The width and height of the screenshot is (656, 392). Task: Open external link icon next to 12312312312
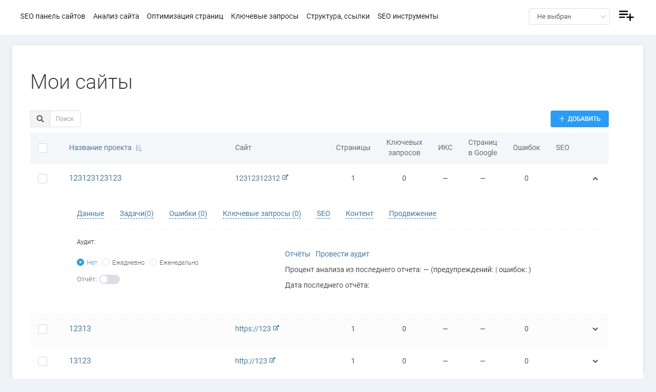click(285, 177)
